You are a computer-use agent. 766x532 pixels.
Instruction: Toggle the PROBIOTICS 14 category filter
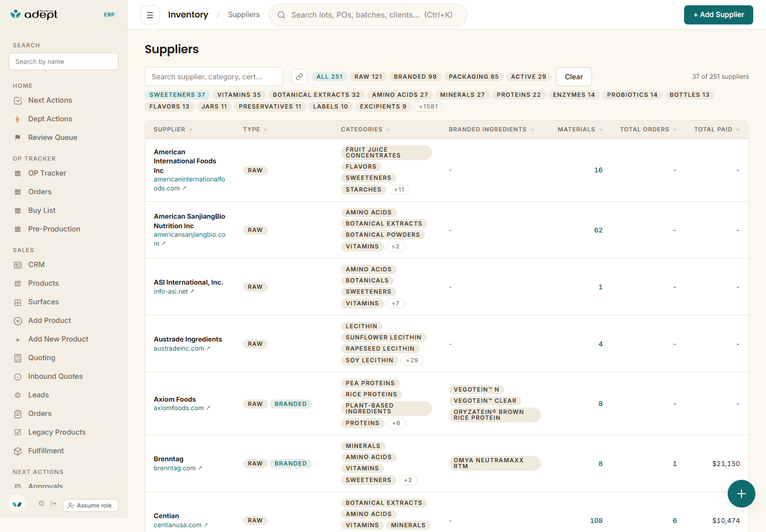[x=632, y=95]
